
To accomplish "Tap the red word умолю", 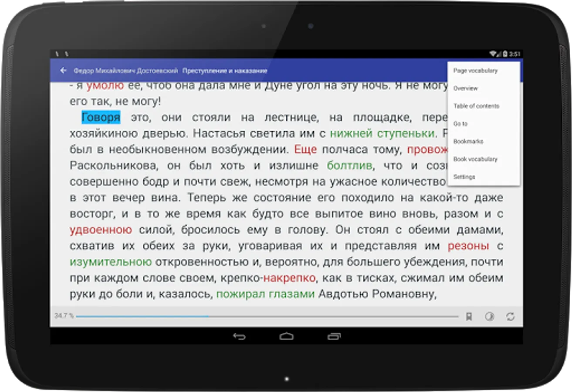I will 105,86.
